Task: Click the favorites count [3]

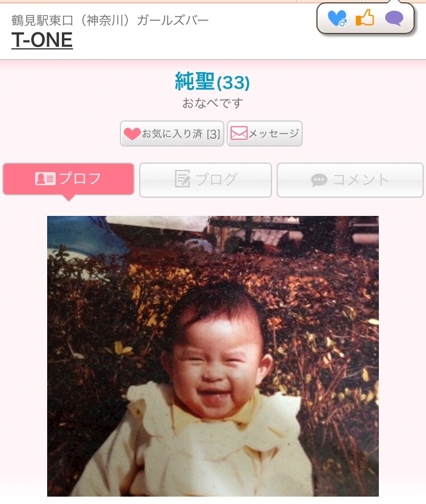Action: coord(214,134)
